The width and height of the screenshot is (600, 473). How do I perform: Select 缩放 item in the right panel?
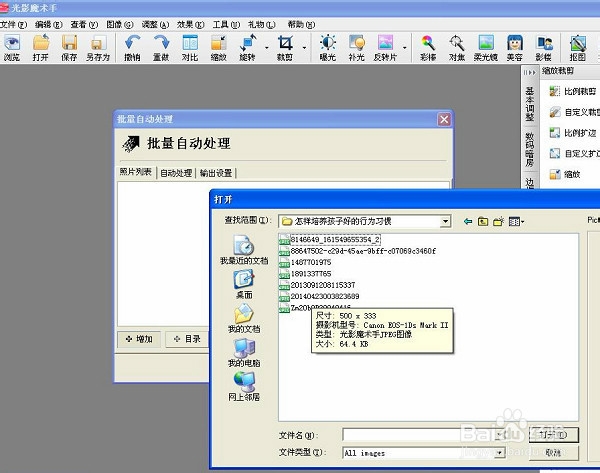[565, 174]
